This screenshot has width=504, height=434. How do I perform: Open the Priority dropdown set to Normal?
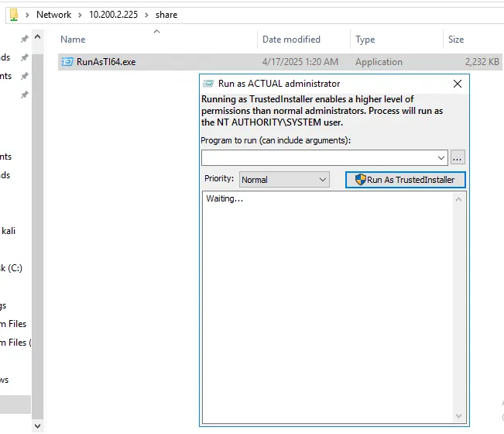284,180
